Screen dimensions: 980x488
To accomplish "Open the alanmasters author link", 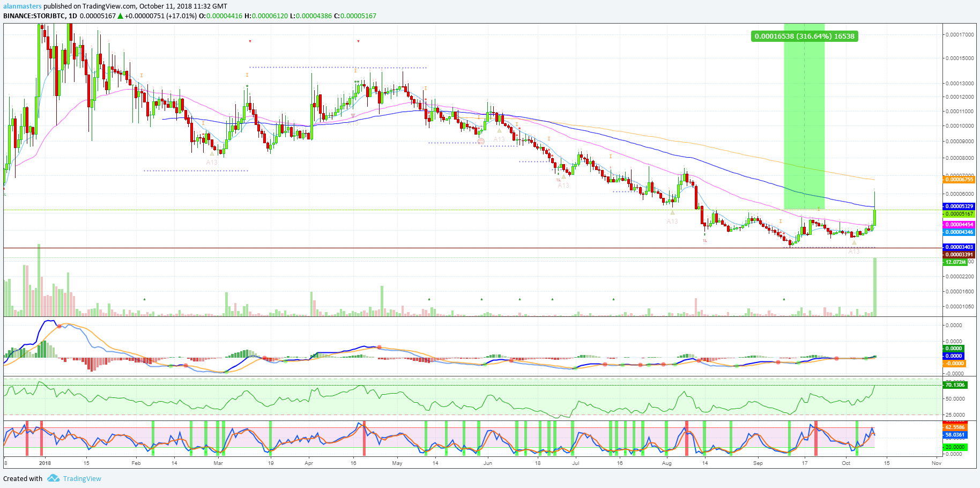I will 23,6.
